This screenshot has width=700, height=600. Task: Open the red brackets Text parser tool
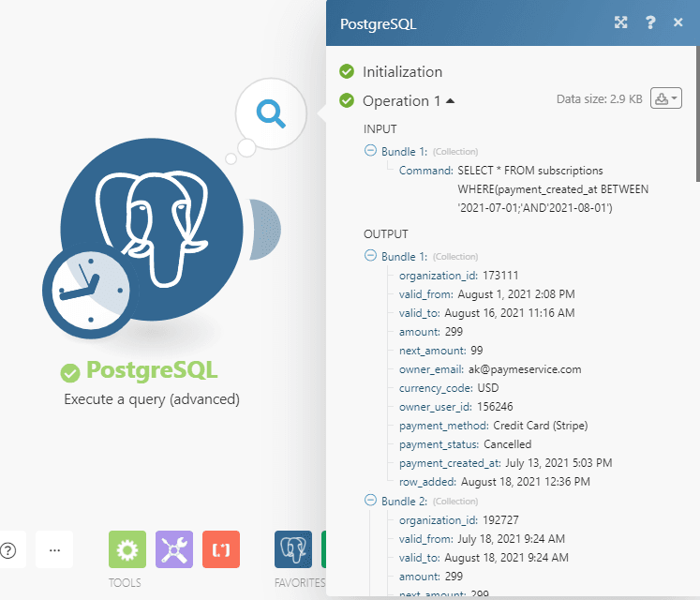[x=221, y=549]
